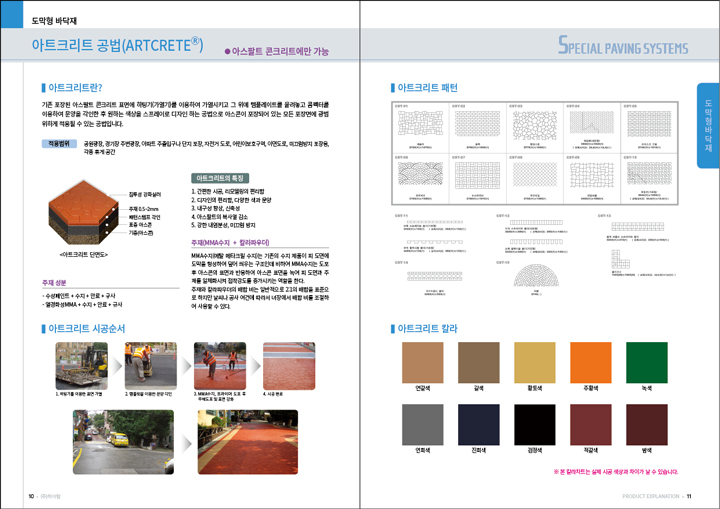Click the arrow after the step 3 photo
This screenshot has height=509, width=720.
pyautogui.click(x=255, y=366)
